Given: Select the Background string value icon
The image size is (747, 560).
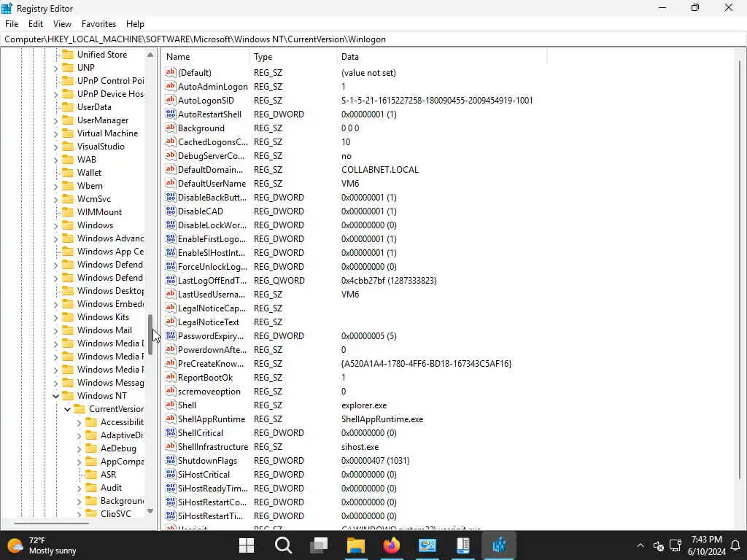Looking at the screenshot, I should (x=171, y=128).
